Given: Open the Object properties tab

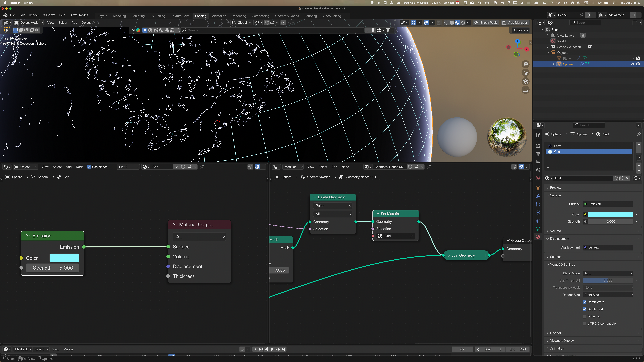Looking at the screenshot, I should pyautogui.click(x=538, y=188).
